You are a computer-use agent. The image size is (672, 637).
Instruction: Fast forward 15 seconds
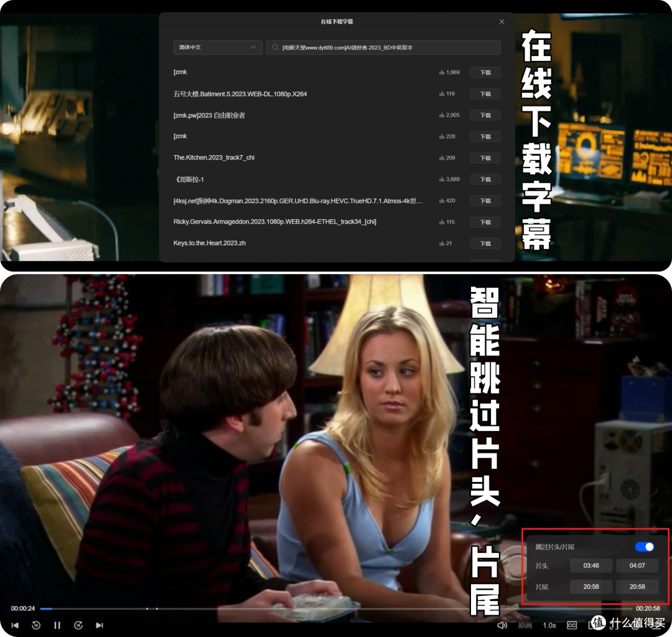pyautogui.click(x=78, y=625)
